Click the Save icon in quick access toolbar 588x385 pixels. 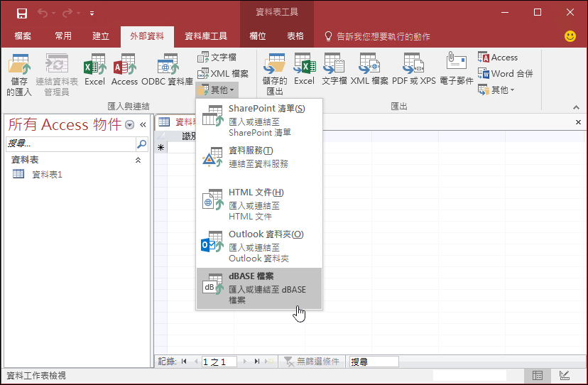click(x=22, y=13)
